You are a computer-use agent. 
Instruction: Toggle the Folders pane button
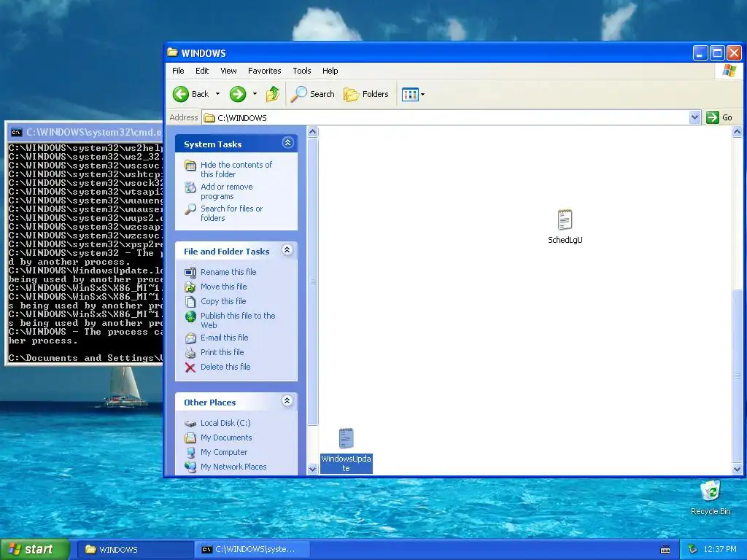(366, 94)
